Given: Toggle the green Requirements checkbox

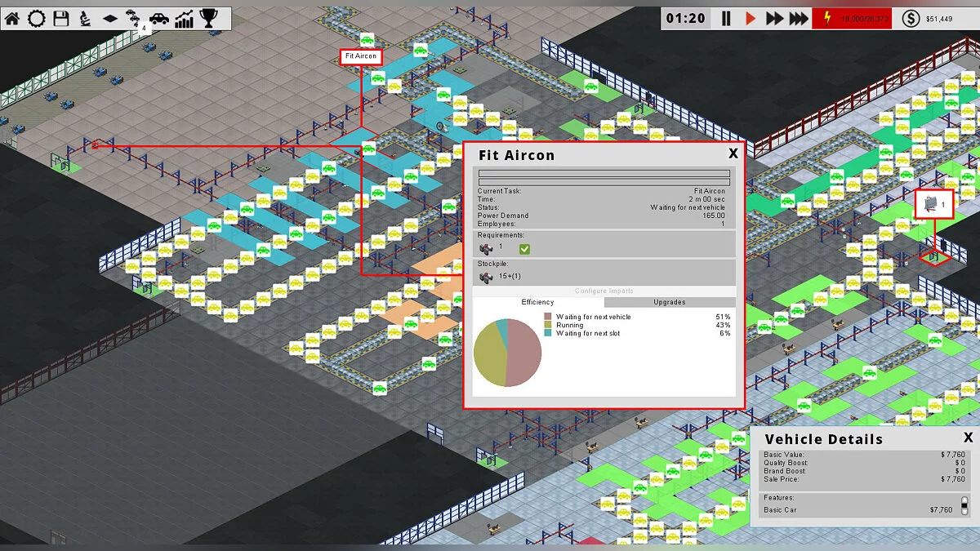Looking at the screenshot, I should (524, 249).
